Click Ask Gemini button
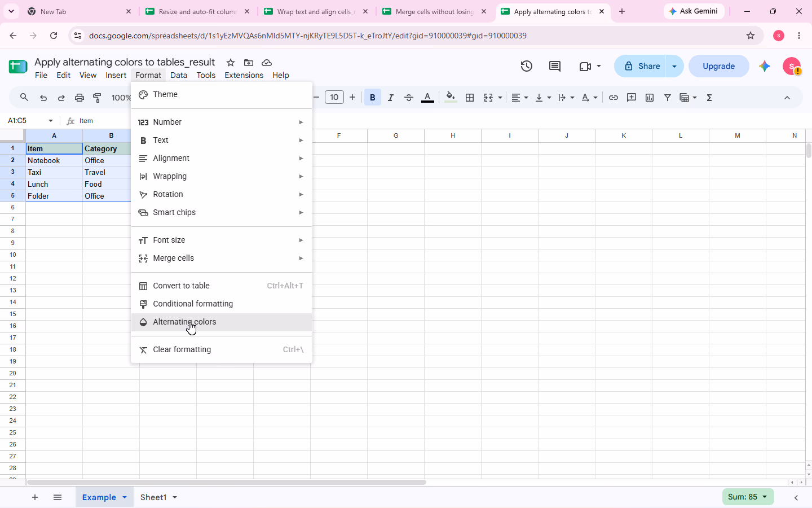The height and width of the screenshot is (508, 812). coord(694,11)
